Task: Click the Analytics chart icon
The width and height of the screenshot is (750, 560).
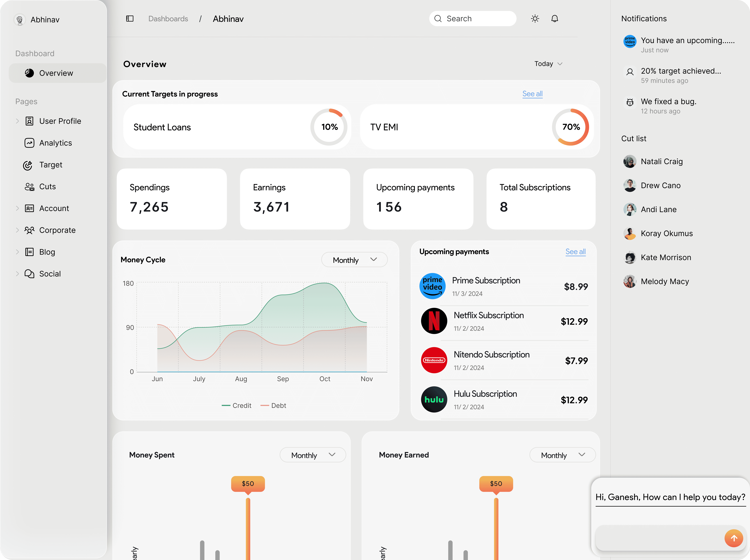Action: (x=29, y=143)
